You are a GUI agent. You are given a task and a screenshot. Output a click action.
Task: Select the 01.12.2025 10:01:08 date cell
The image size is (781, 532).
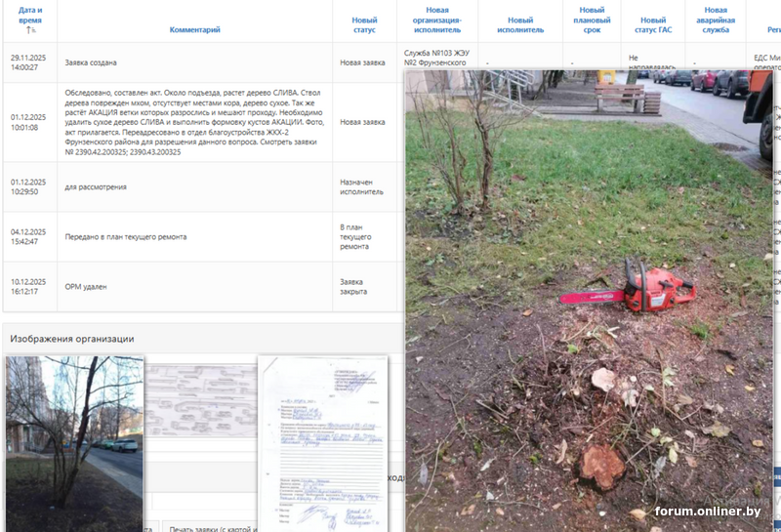coord(28,122)
